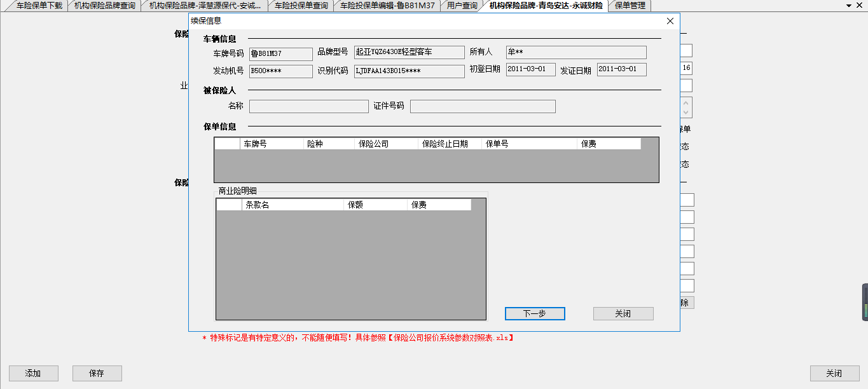Switch to 车险投保单查询 tab
Image resolution: width=868 pixels, height=389 pixels.
point(301,6)
